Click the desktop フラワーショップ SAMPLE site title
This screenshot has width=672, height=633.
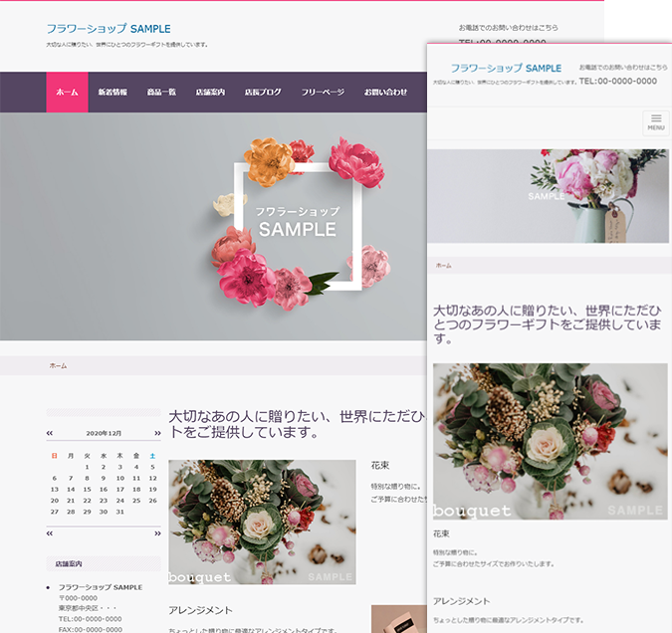pyautogui.click(x=108, y=29)
